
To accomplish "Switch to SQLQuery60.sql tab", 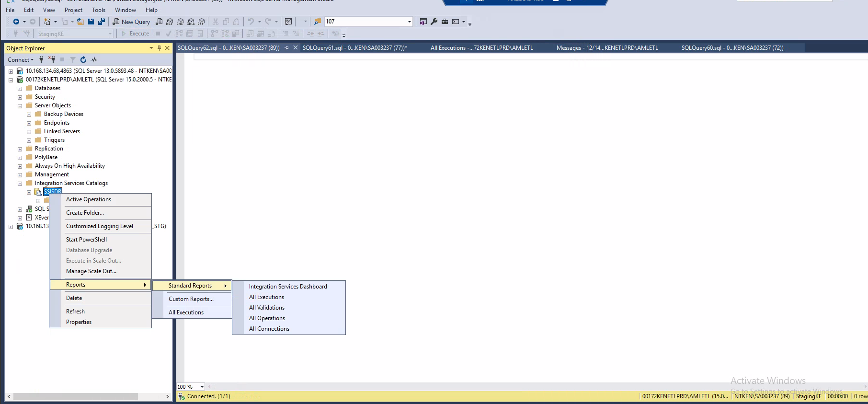I will (x=732, y=48).
